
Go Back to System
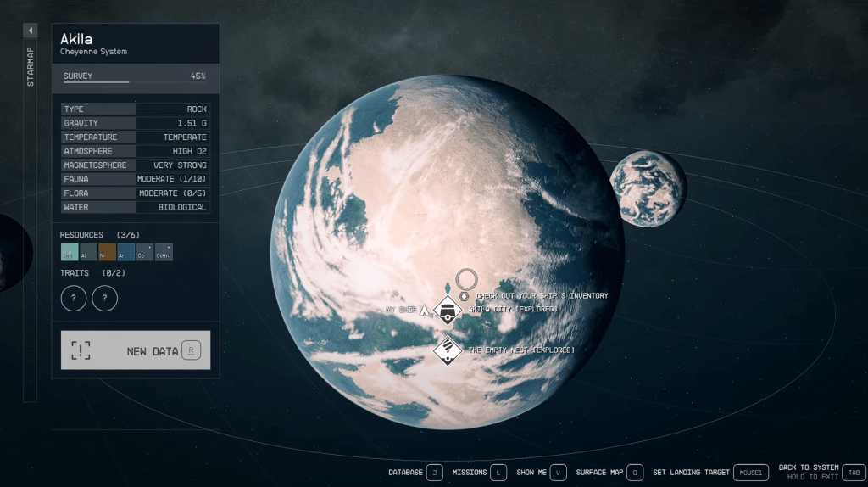808,467
